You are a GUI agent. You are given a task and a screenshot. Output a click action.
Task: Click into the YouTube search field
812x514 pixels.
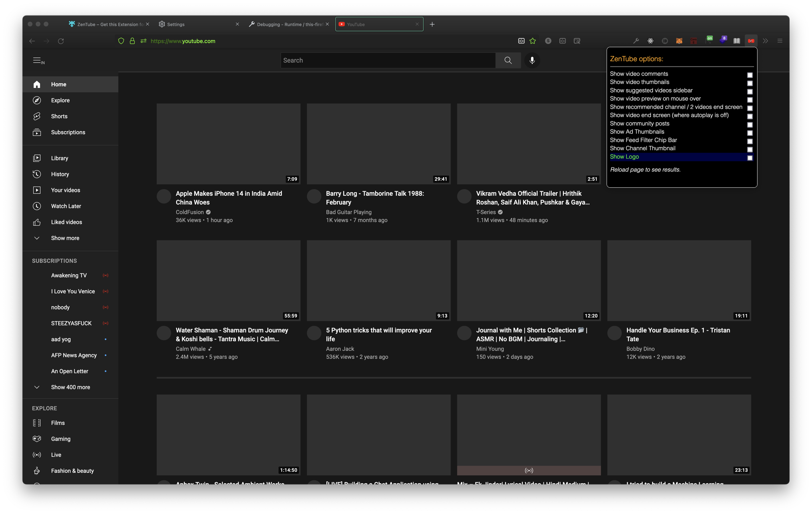pyautogui.click(x=388, y=60)
